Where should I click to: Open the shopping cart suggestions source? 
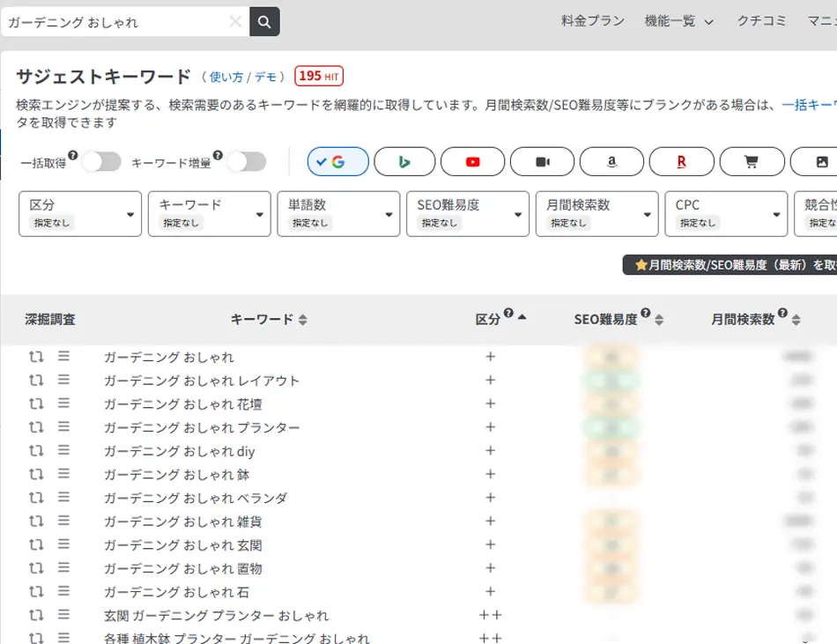pyautogui.click(x=750, y=161)
